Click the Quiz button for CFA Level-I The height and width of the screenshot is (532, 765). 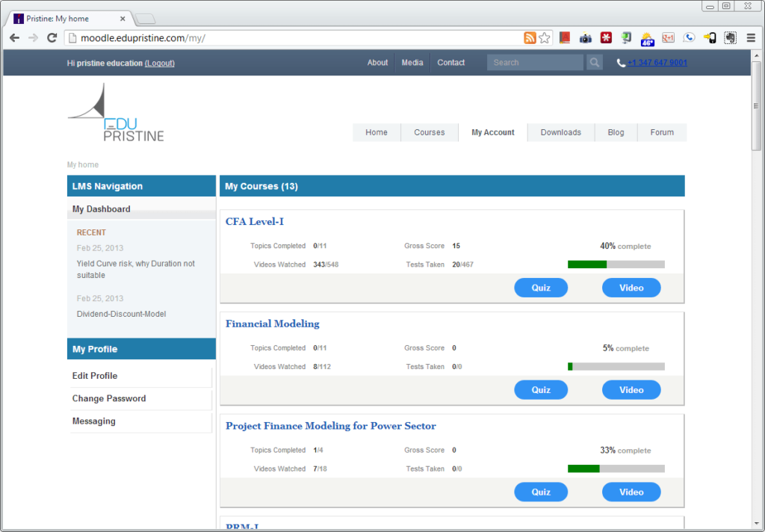pos(540,288)
